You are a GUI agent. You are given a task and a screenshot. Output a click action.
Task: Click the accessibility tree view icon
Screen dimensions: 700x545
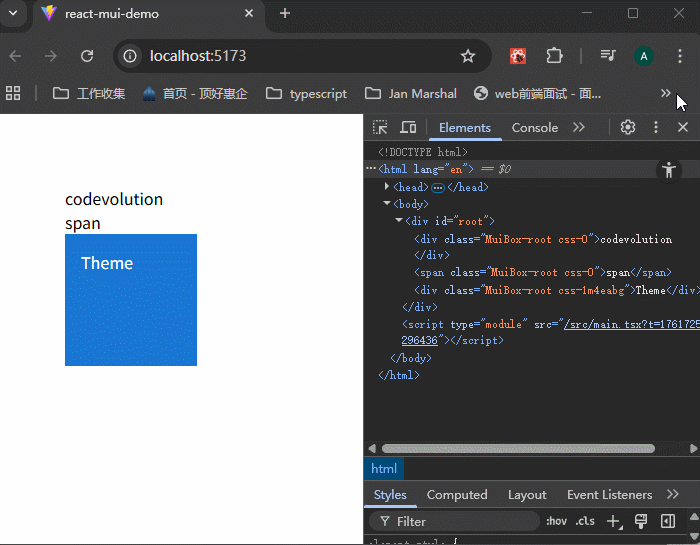[x=669, y=170]
